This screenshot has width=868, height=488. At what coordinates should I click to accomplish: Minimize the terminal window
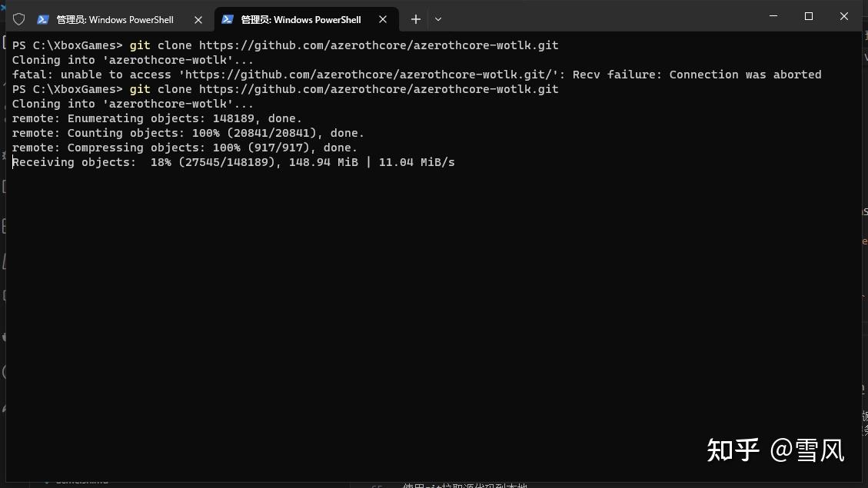pyautogui.click(x=773, y=16)
